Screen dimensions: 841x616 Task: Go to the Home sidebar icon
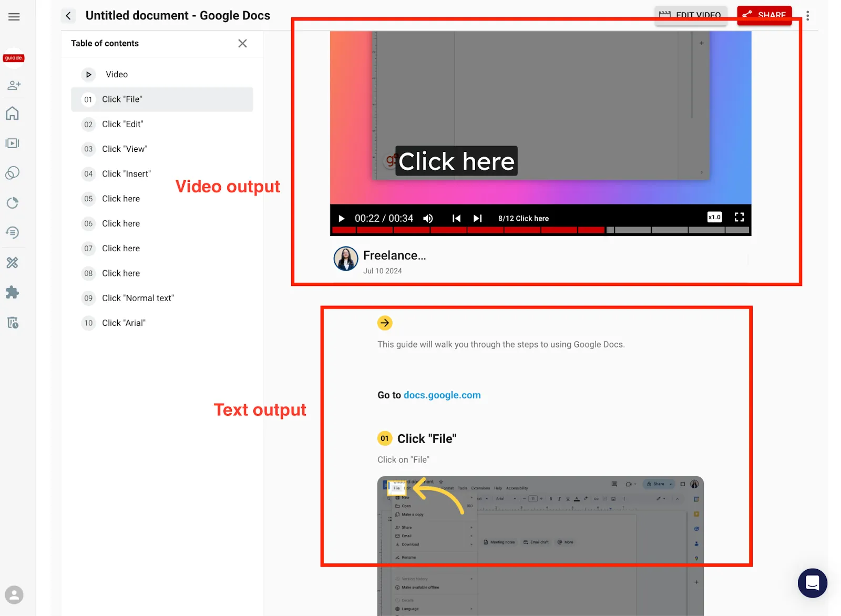pos(13,114)
